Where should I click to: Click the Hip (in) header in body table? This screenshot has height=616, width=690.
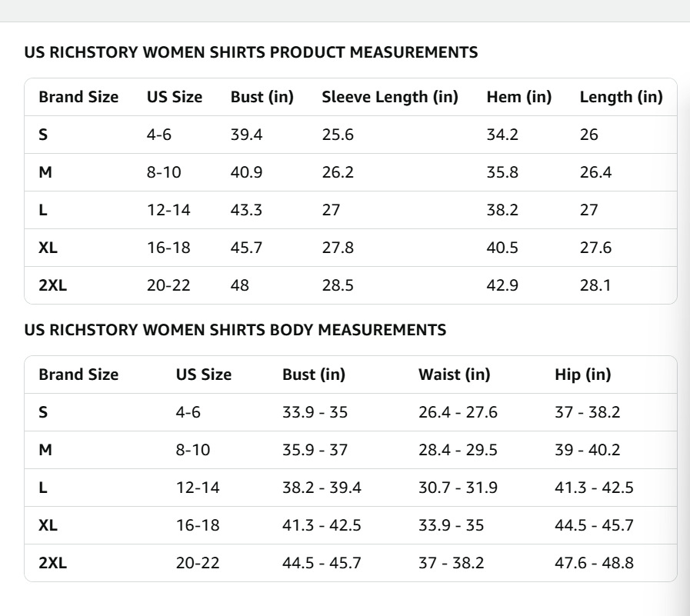(582, 375)
